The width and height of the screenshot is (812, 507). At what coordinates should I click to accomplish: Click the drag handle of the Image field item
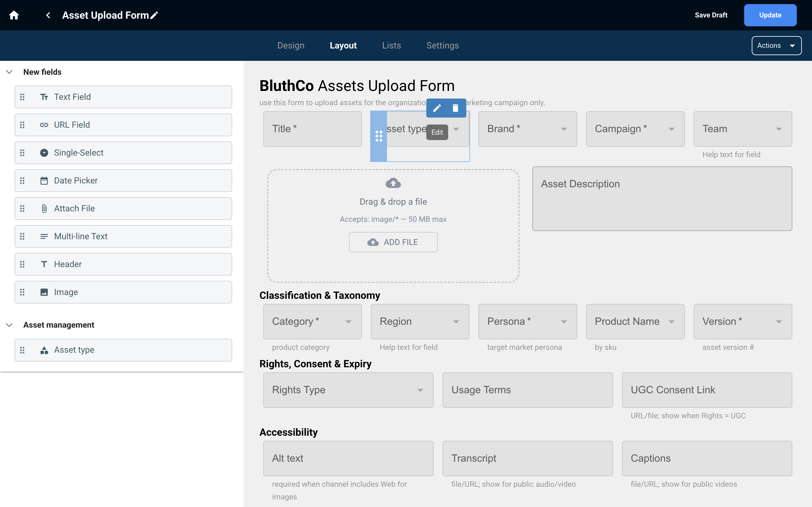pyautogui.click(x=22, y=292)
